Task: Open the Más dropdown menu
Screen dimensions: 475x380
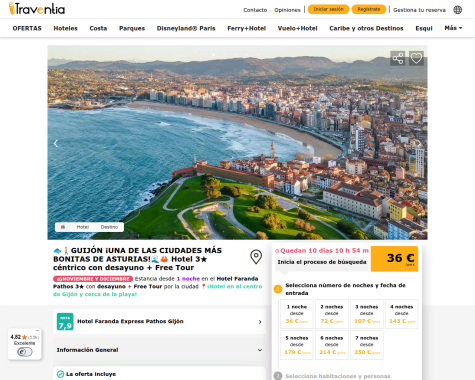Action: click(x=453, y=28)
